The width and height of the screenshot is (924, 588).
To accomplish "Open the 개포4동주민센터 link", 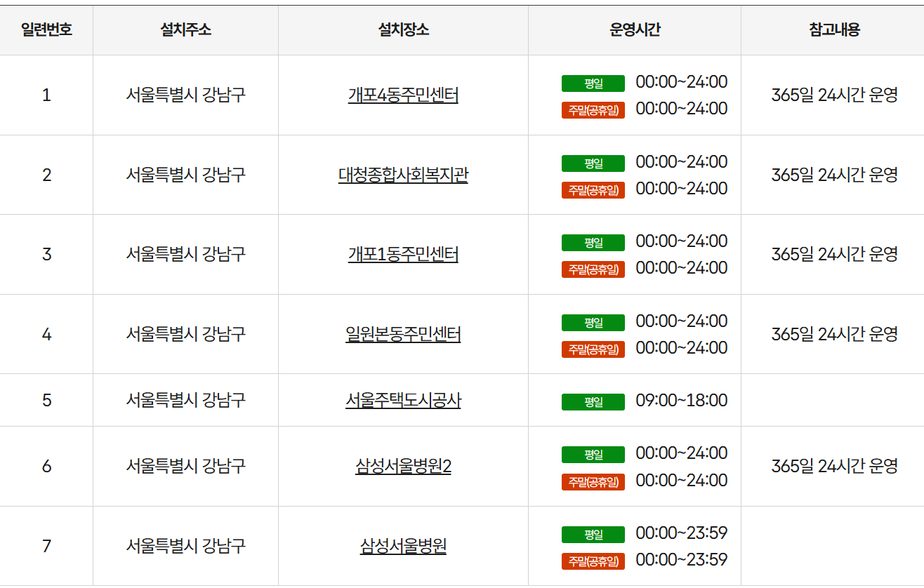I will 404,95.
